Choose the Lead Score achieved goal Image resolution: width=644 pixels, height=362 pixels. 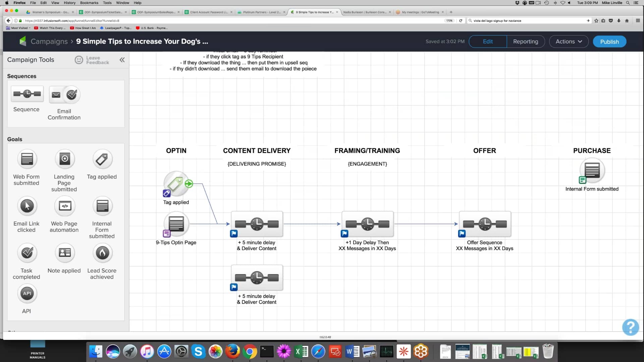[102, 253]
